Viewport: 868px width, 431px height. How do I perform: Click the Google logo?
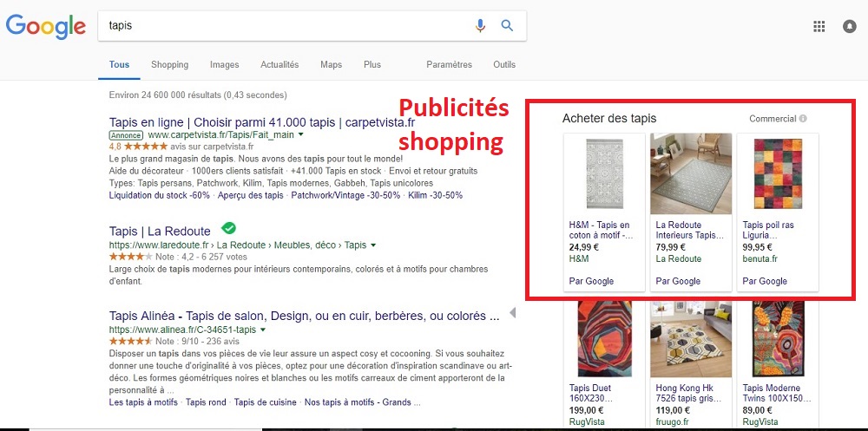(45, 26)
